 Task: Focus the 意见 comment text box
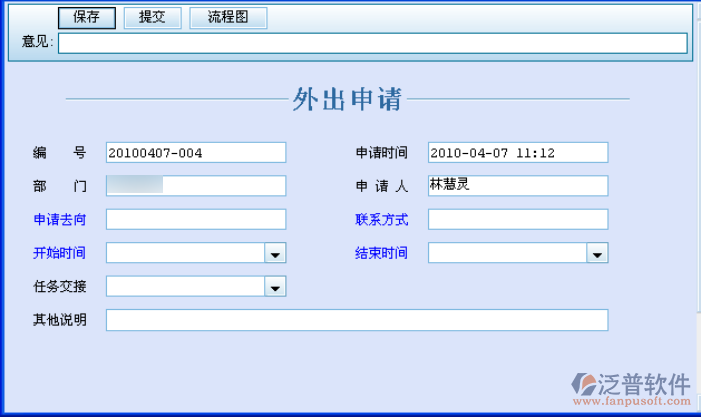372,42
